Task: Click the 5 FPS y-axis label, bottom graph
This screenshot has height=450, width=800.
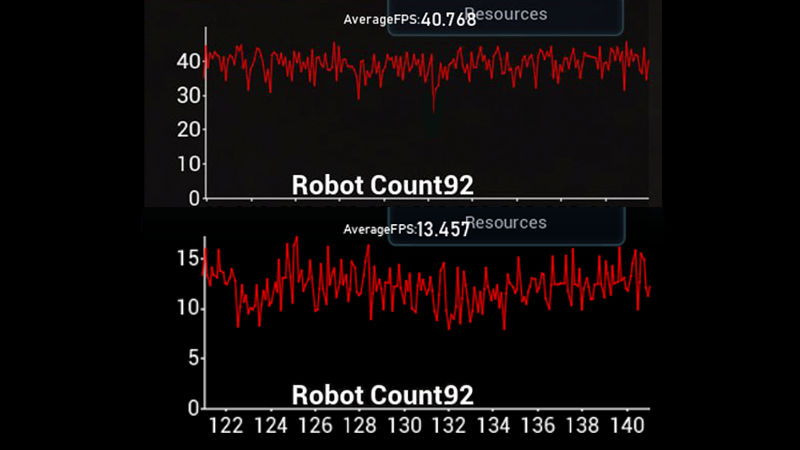Action: coord(192,358)
